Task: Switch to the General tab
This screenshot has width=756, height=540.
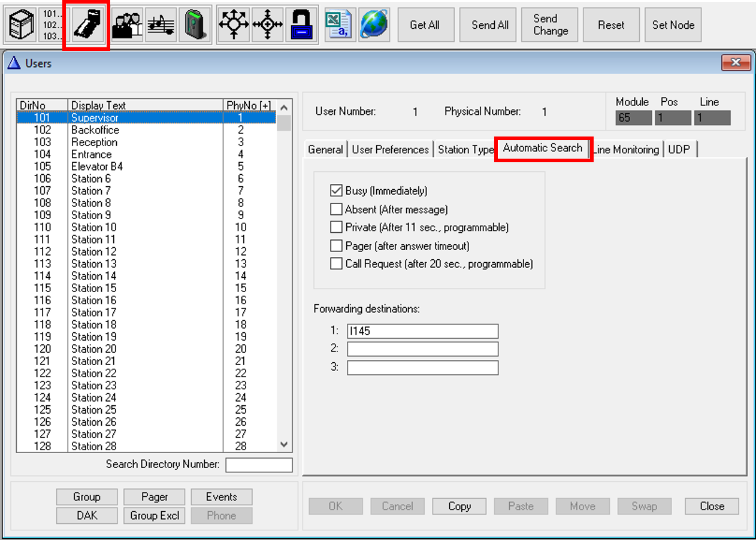Action: pos(326,150)
